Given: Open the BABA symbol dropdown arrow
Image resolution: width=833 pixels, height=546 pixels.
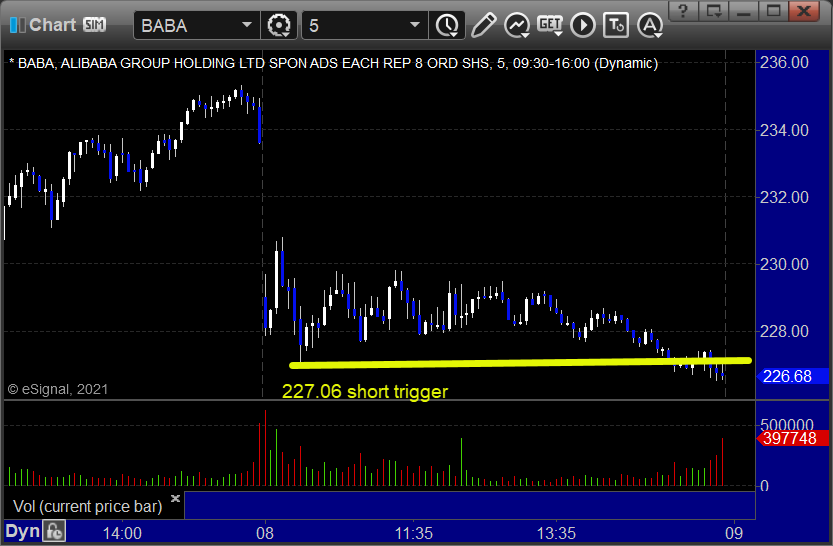Looking at the screenshot, I should (x=246, y=25).
